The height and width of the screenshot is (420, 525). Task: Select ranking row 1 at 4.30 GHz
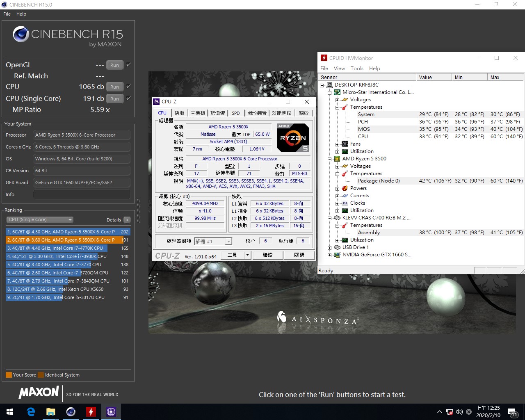click(x=68, y=232)
